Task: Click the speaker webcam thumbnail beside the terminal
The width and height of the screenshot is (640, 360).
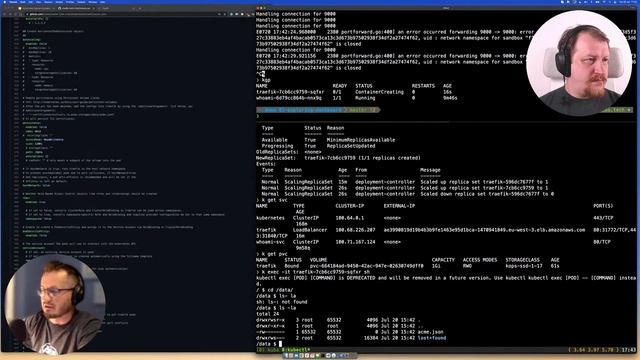Action: click(580, 62)
